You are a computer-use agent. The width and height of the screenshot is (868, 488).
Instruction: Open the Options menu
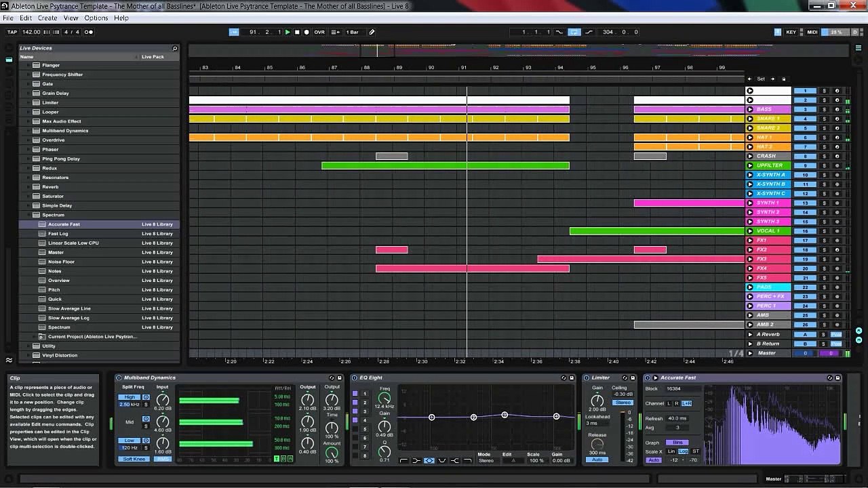click(96, 18)
